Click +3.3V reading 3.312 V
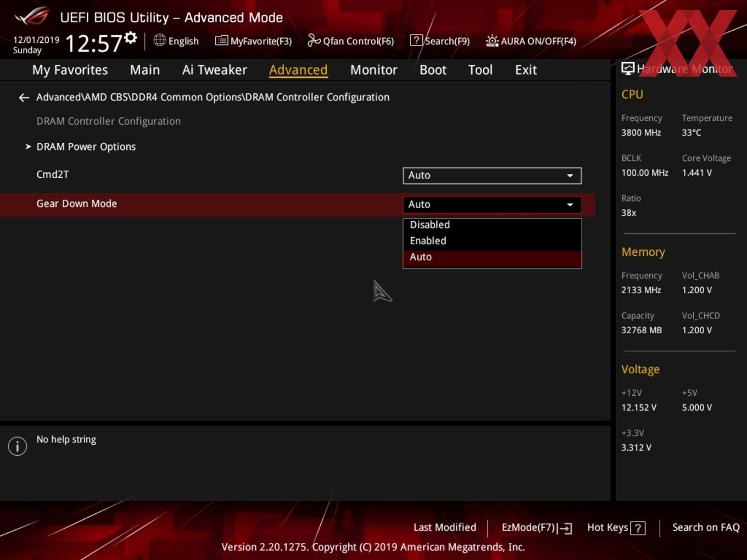Image resolution: width=747 pixels, height=560 pixels. (636, 447)
